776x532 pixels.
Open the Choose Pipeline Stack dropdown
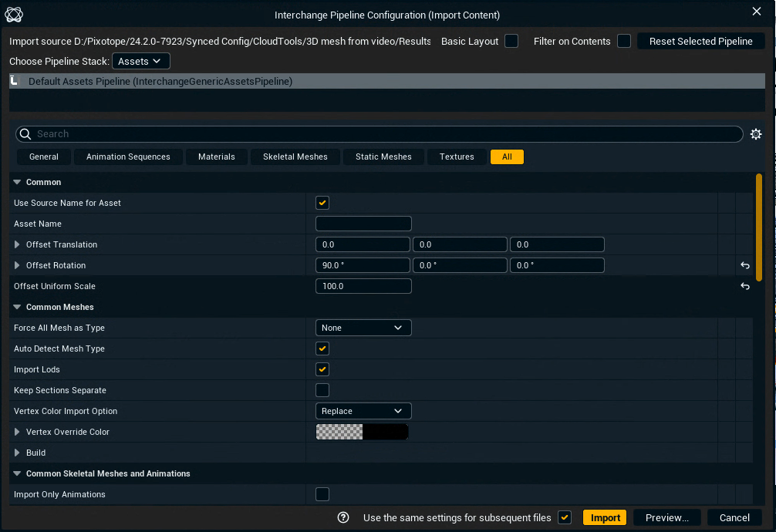[x=141, y=61]
